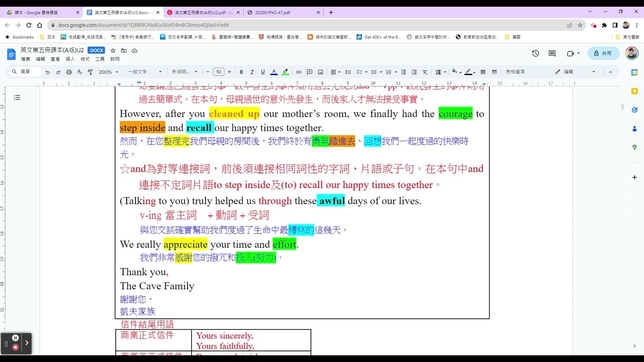This screenshot has width=644, height=362.
Task: Open the text highlight color picker
Action: click(x=285, y=72)
